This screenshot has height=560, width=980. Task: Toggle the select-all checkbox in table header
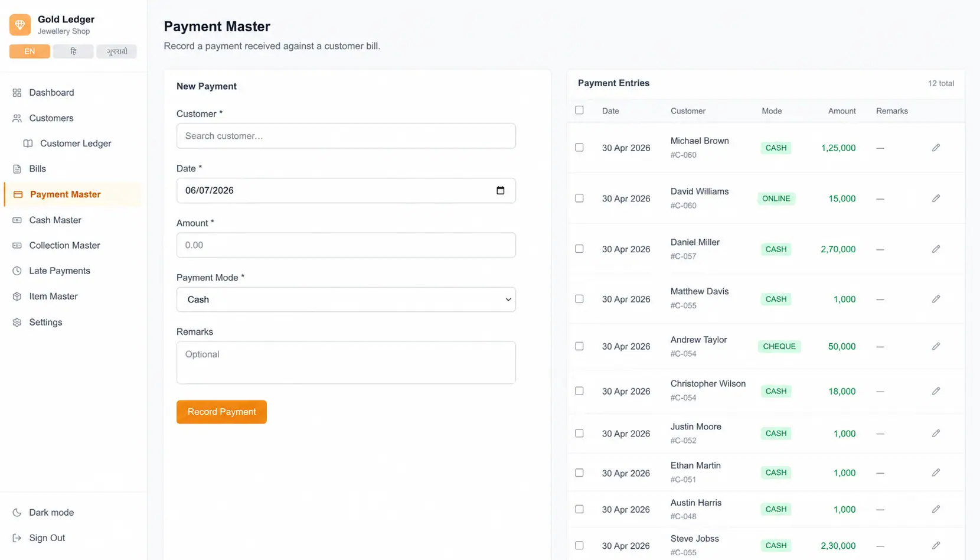pyautogui.click(x=579, y=110)
